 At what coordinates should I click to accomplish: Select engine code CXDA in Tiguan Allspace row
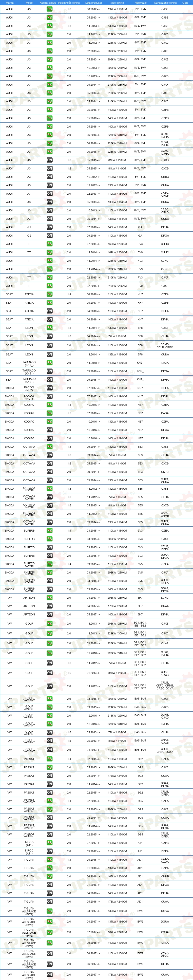165,932
